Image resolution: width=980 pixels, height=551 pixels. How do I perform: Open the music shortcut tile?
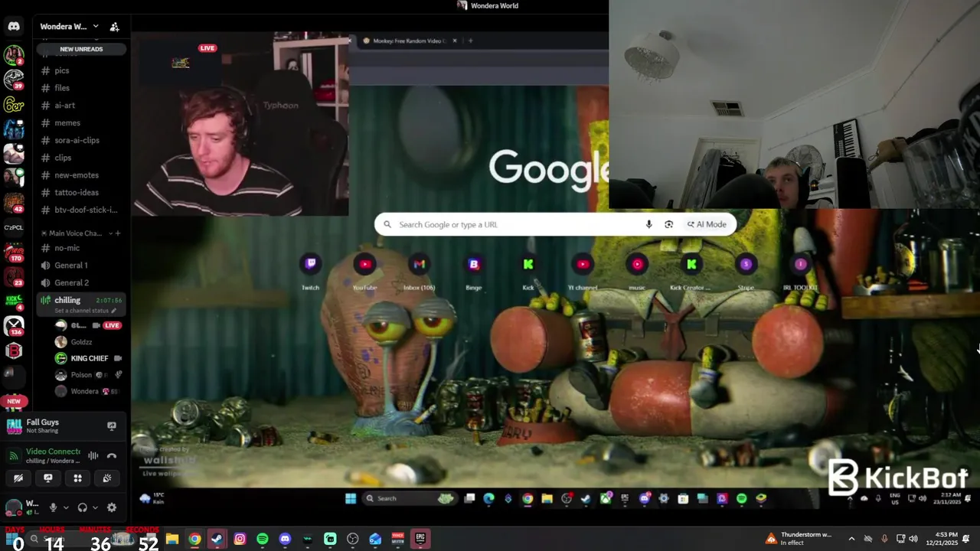pos(637,265)
